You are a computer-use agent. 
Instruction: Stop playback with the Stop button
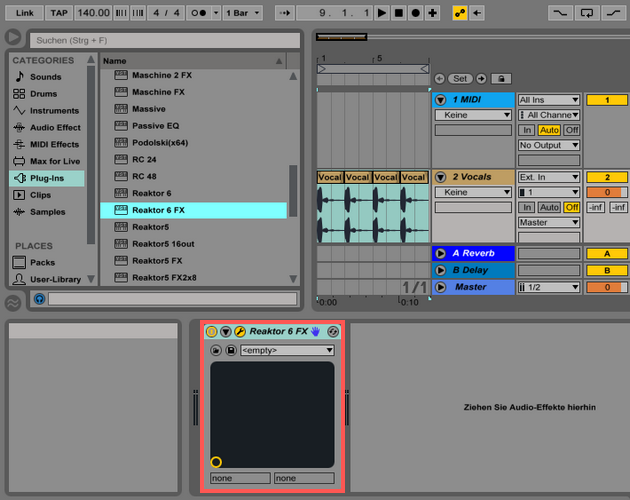[x=399, y=13]
